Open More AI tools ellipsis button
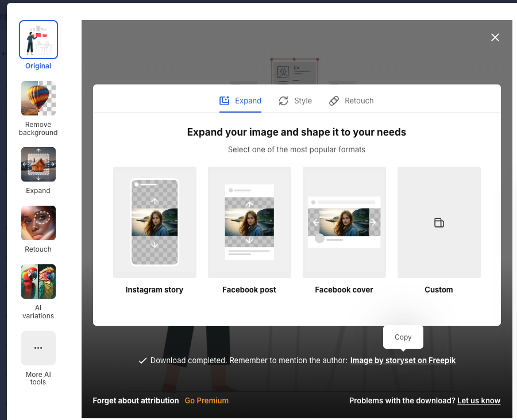The width and height of the screenshot is (517, 420). tap(38, 348)
